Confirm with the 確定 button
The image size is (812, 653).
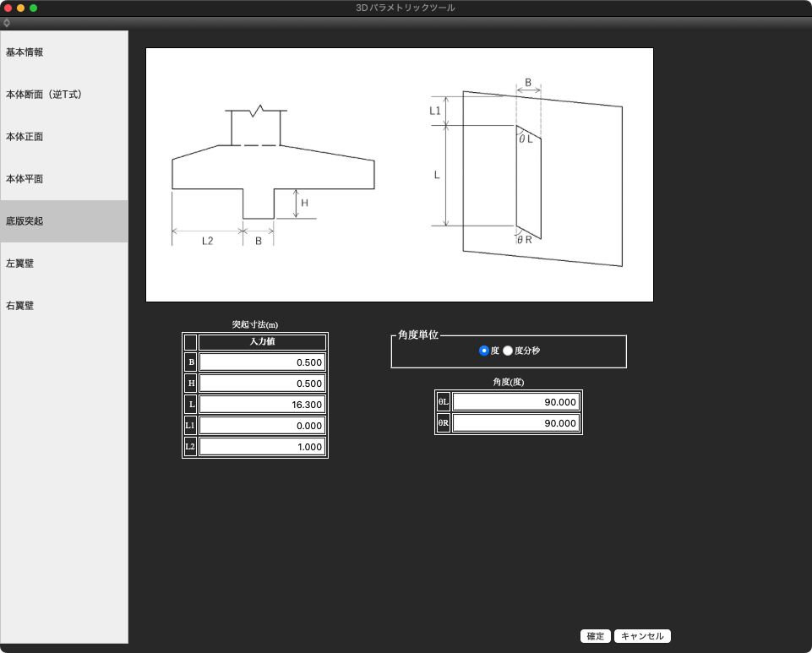(596, 636)
